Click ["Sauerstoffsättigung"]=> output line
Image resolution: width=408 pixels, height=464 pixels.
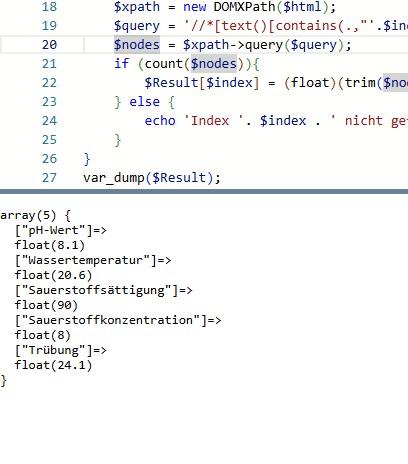[x=104, y=290]
